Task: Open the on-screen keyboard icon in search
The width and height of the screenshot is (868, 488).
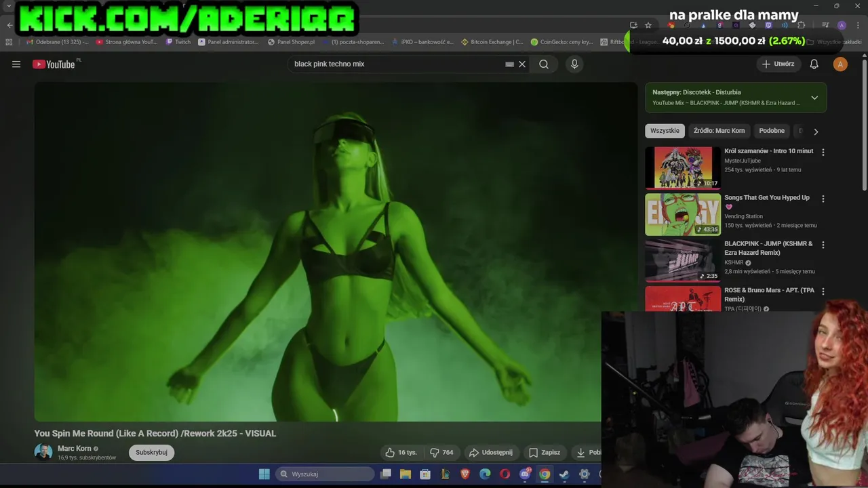Action: 509,64
